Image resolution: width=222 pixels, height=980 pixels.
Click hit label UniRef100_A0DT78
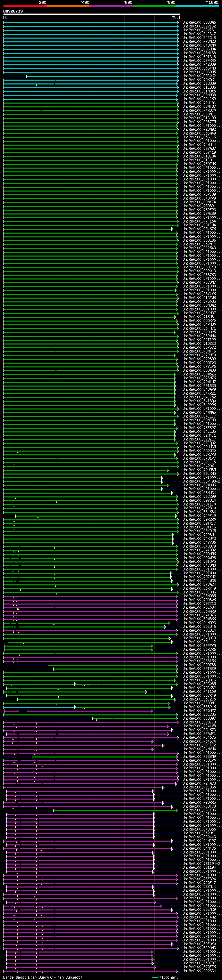point(199,806)
